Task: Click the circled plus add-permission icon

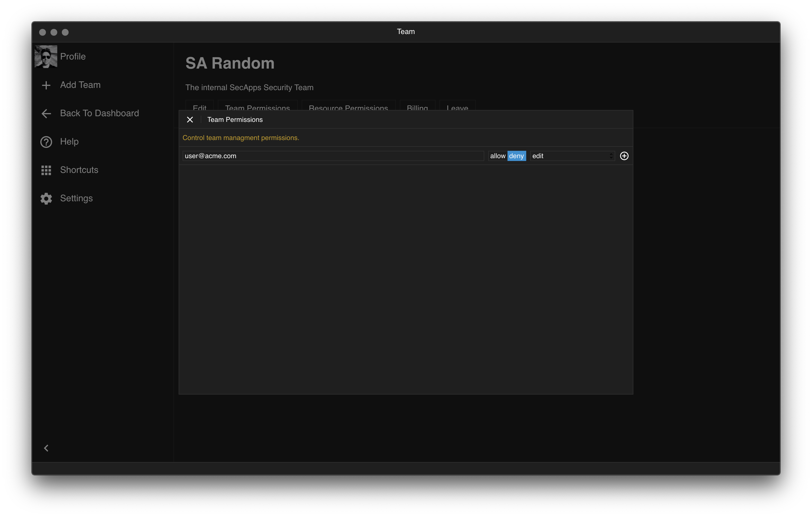Action: coord(624,156)
